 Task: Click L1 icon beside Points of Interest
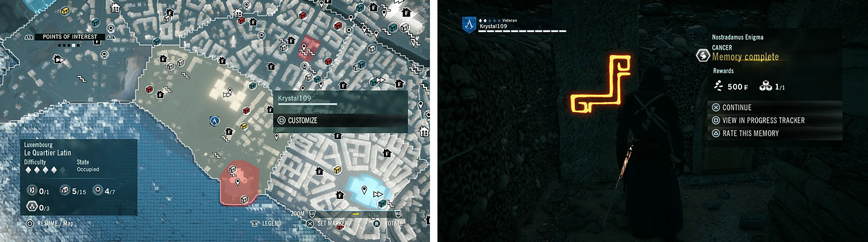tap(29, 37)
